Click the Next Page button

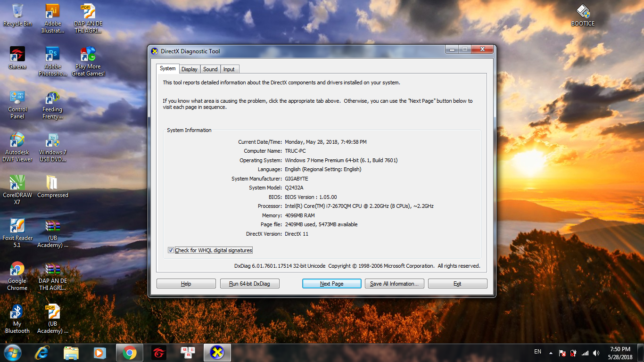click(x=331, y=284)
